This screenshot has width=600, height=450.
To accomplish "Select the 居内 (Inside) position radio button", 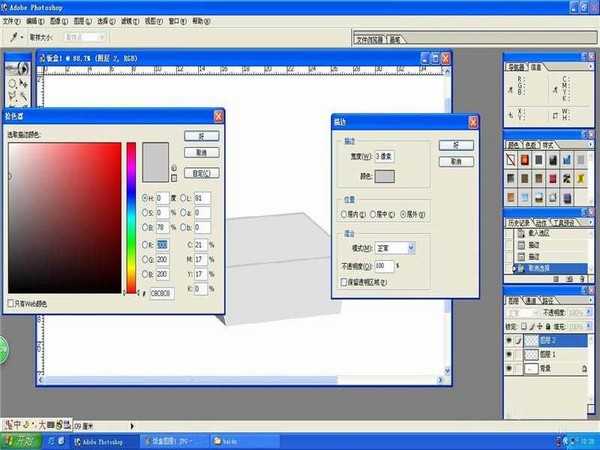I will point(344,215).
